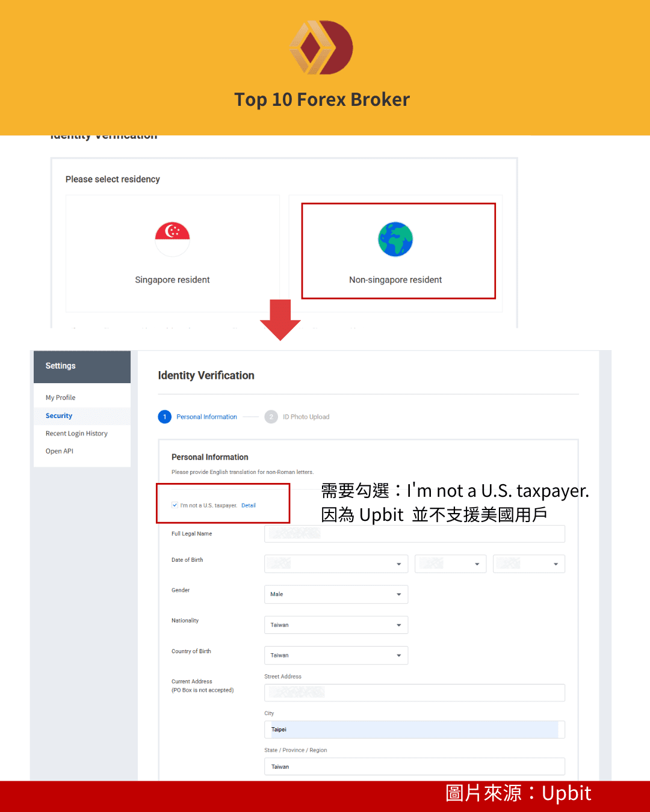Viewport: 650px width, 812px height.
Task: Click step 2 ID Photo Upload circle
Action: coord(271,417)
